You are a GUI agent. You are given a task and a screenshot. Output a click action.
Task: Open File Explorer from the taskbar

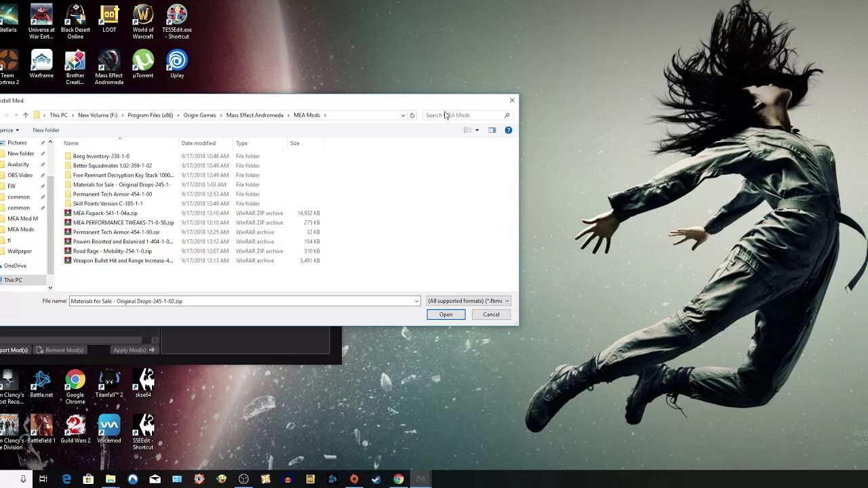pos(111,479)
